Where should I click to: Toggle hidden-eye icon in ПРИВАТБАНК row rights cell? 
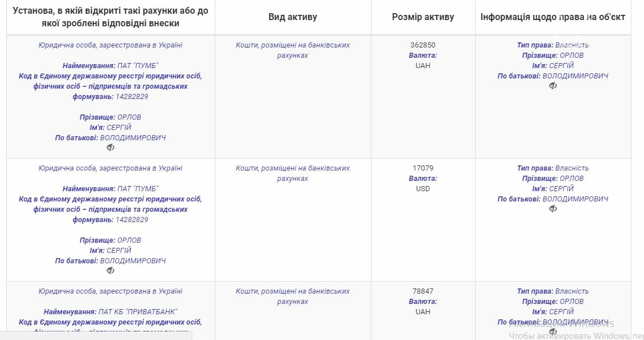point(553,331)
